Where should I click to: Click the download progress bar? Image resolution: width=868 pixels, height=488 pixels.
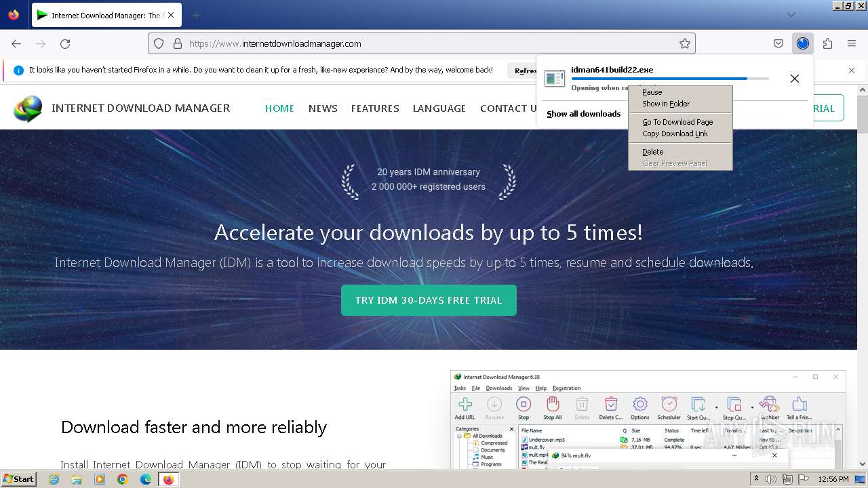point(670,79)
